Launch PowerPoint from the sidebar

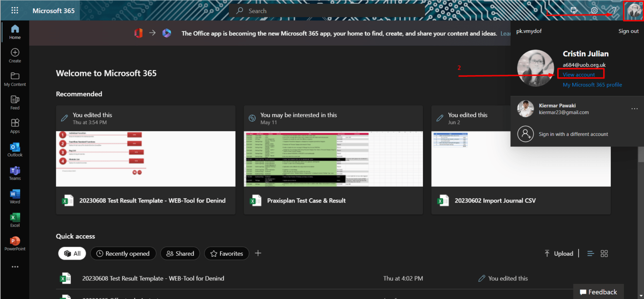[x=15, y=244]
